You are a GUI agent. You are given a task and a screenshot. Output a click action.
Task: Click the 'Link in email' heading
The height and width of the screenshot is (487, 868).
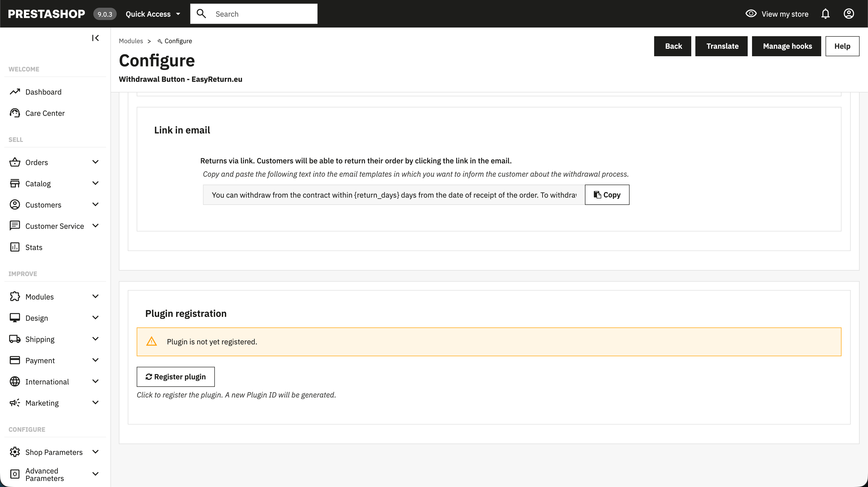click(x=182, y=130)
